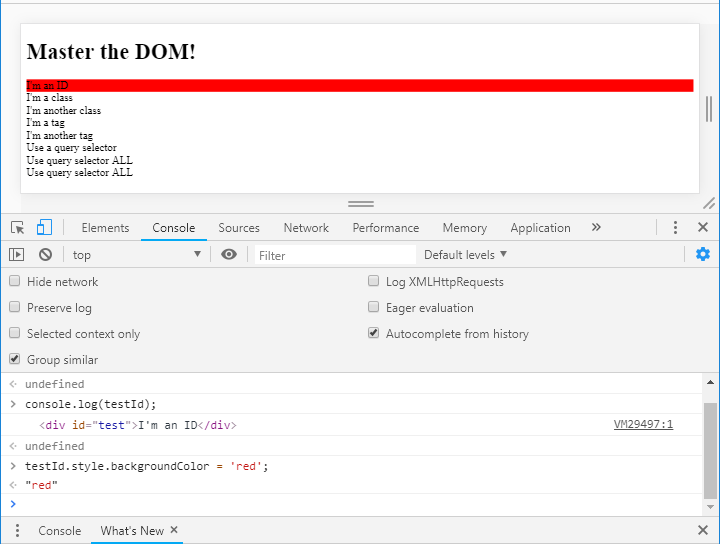Click the testId.style.backgroundColor command line
The width and height of the screenshot is (723, 544).
[x=147, y=467]
